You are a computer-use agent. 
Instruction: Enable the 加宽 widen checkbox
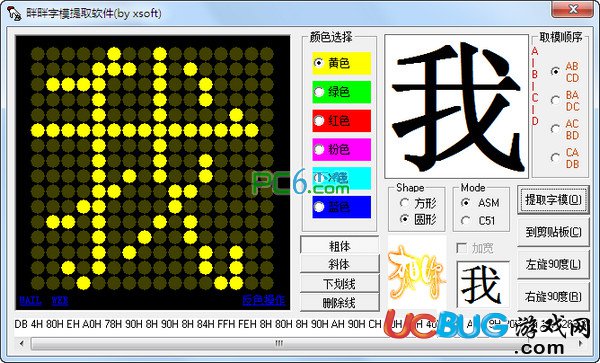pyautogui.click(x=462, y=248)
